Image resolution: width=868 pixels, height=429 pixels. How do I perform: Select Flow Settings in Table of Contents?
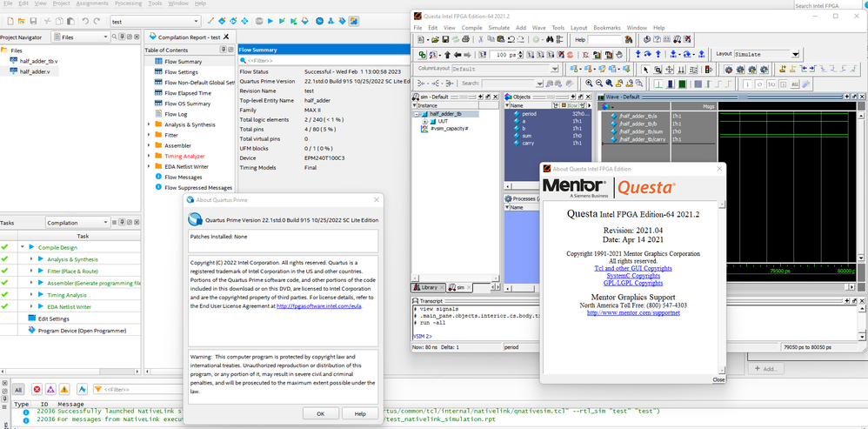coord(180,72)
